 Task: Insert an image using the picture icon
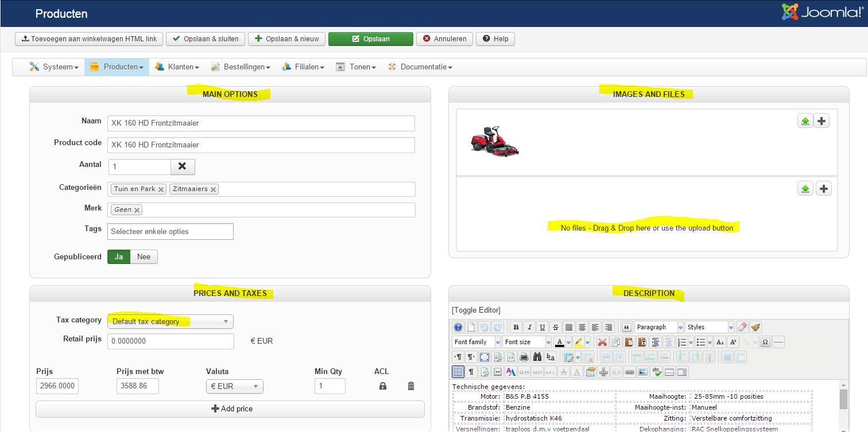pyautogui.click(x=643, y=372)
